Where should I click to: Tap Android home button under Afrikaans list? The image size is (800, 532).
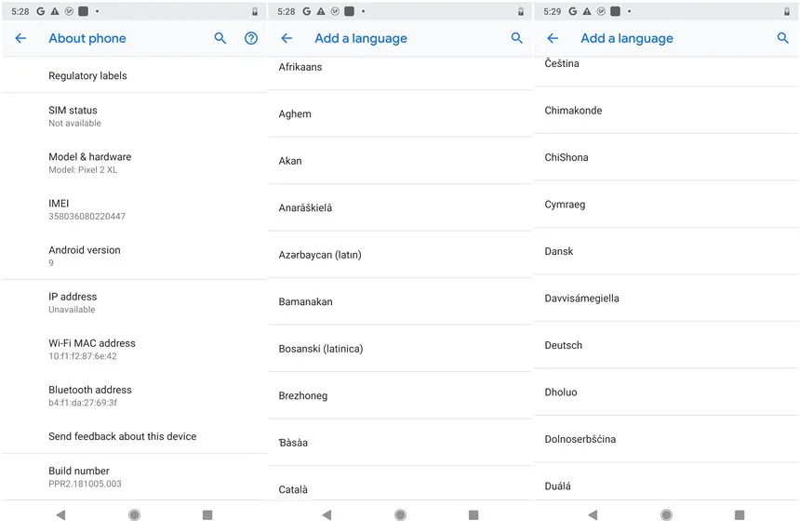pos(401,515)
